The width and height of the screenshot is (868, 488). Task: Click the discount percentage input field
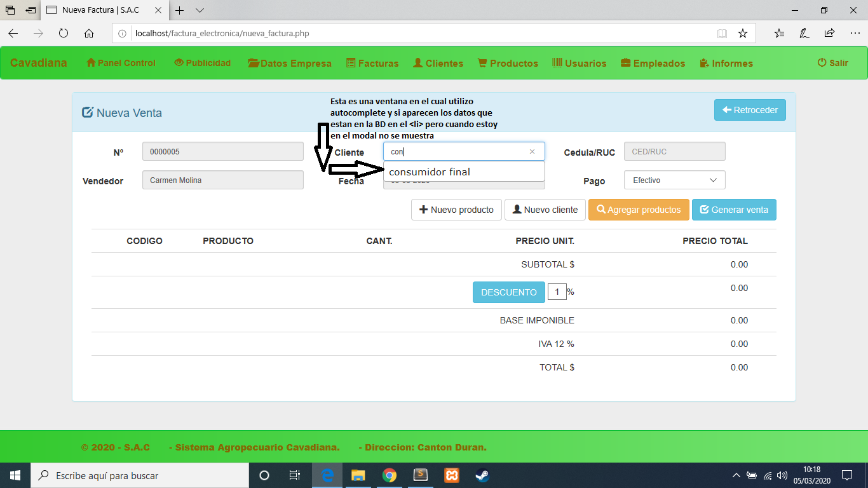557,292
